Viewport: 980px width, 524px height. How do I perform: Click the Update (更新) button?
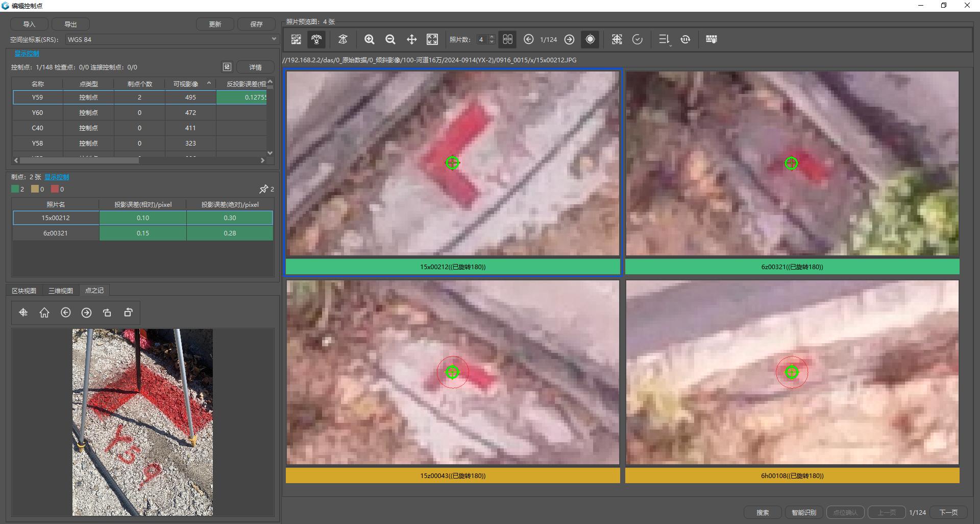click(215, 24)
